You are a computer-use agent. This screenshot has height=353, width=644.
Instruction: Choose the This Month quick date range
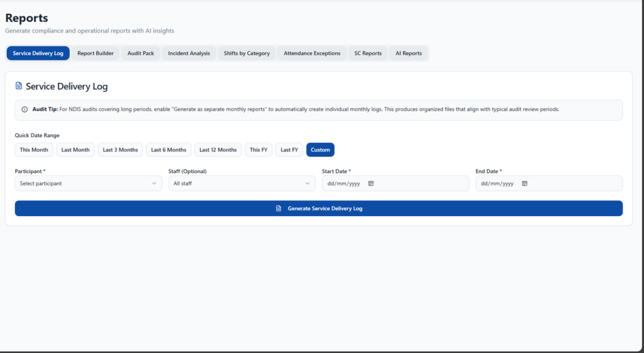(34, 149)
